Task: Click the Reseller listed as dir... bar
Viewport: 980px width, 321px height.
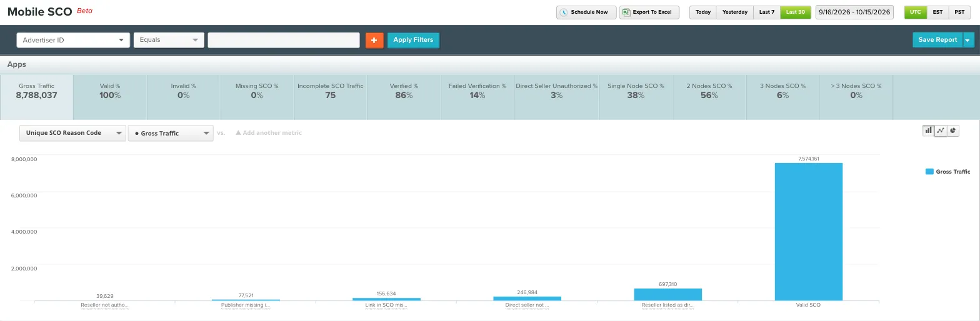Action: pos(667,295)
